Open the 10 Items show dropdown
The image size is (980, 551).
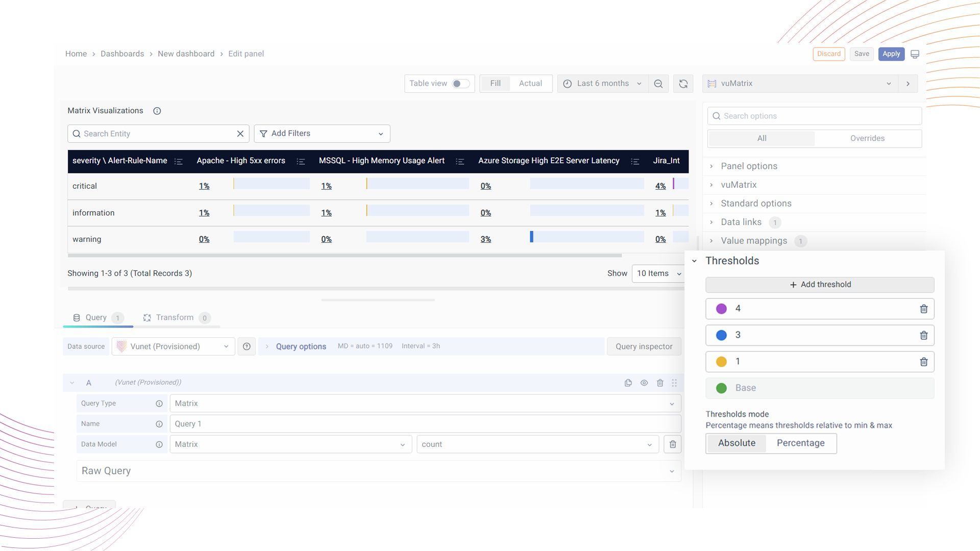point(658,273)
